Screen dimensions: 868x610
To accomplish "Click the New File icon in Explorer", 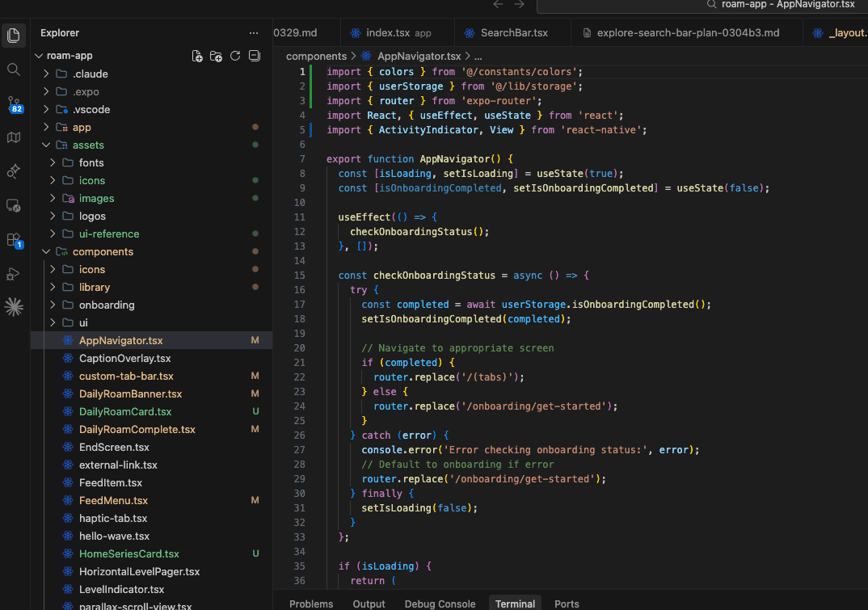I will (197, 56).
